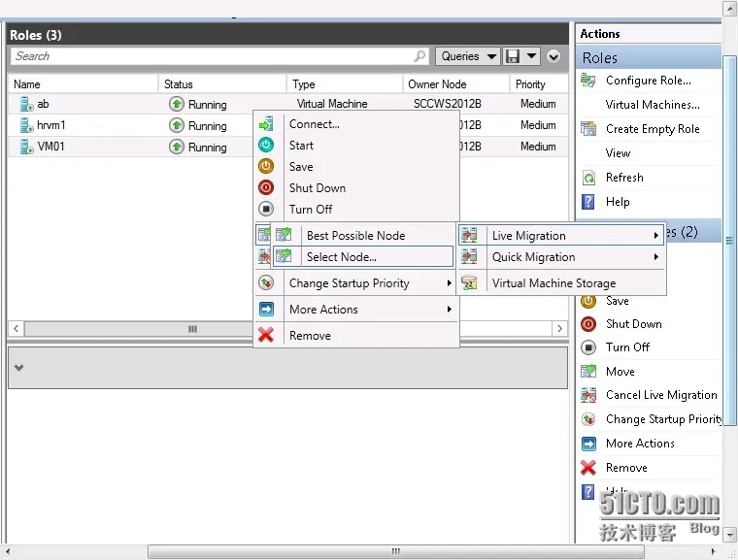This screenshot has width=738, height=560.
Task: Click the Turn Off icon in Actions pane
Action: 588,347
